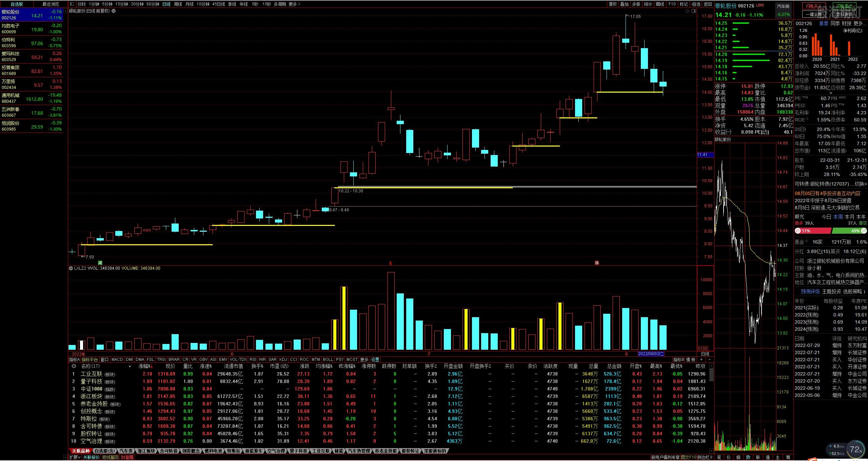Click the table scrollbar up arrow
This screenshot has width=868, height=461.
click(711, 366)
